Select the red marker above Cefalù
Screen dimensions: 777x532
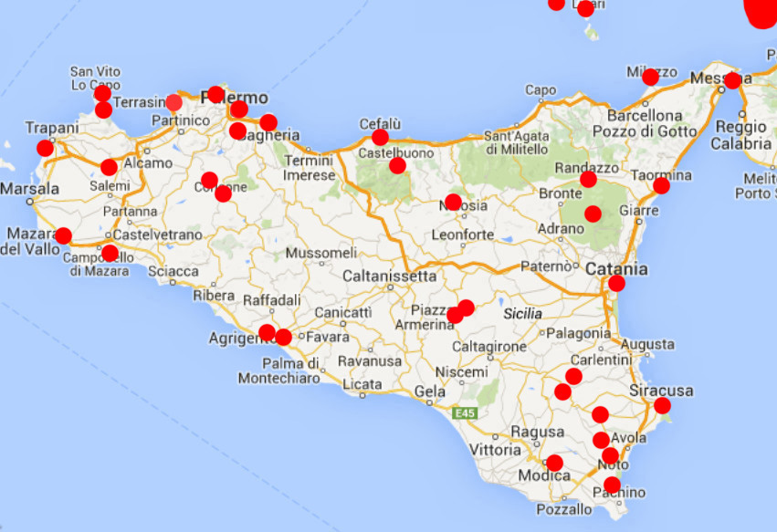pyautogui.click(x=380, y=137)
